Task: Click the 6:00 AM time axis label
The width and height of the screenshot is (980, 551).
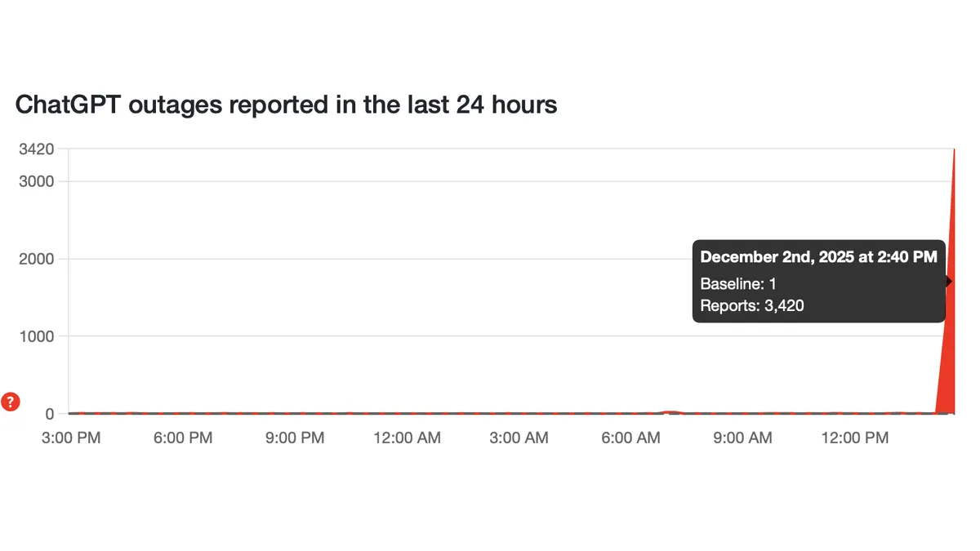Action: 630,438
